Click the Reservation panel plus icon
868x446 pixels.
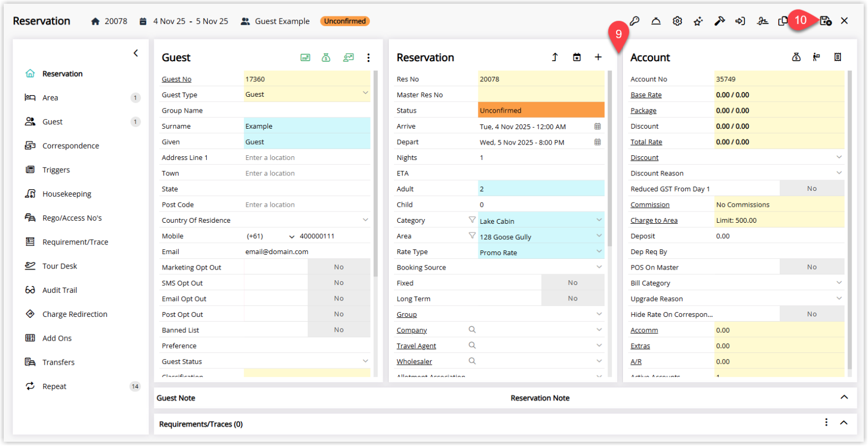click(x=598, y=57)
